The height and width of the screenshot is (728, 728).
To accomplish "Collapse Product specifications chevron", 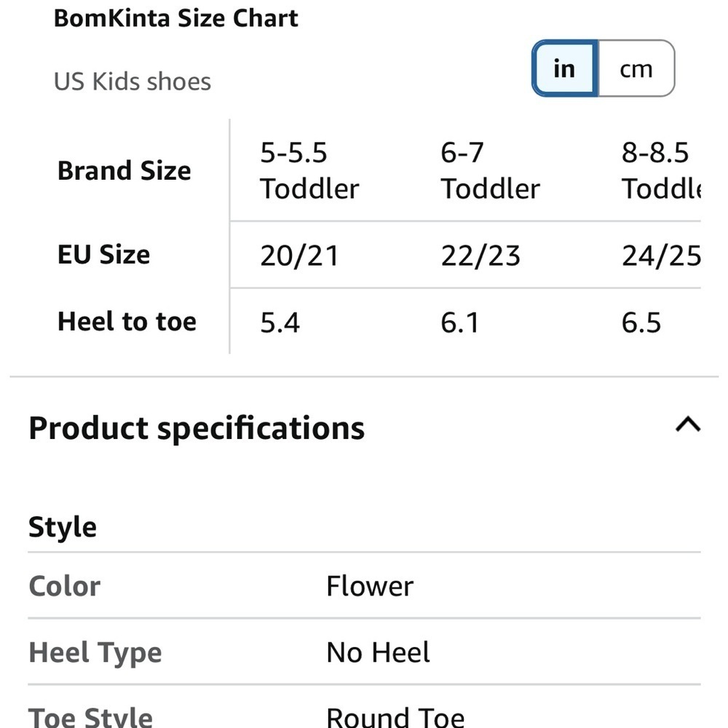I will (x=688, y=424).
